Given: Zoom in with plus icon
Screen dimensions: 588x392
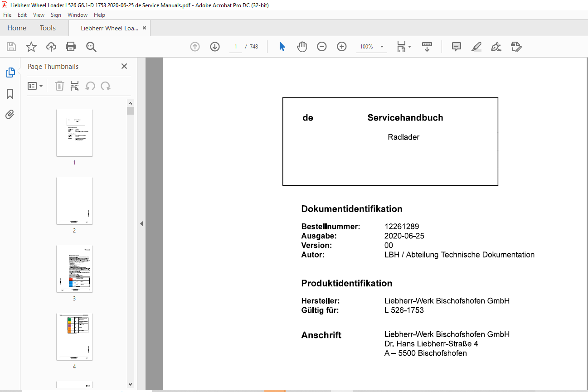Looking at the screenshot, I should click(x=342, y=47).
